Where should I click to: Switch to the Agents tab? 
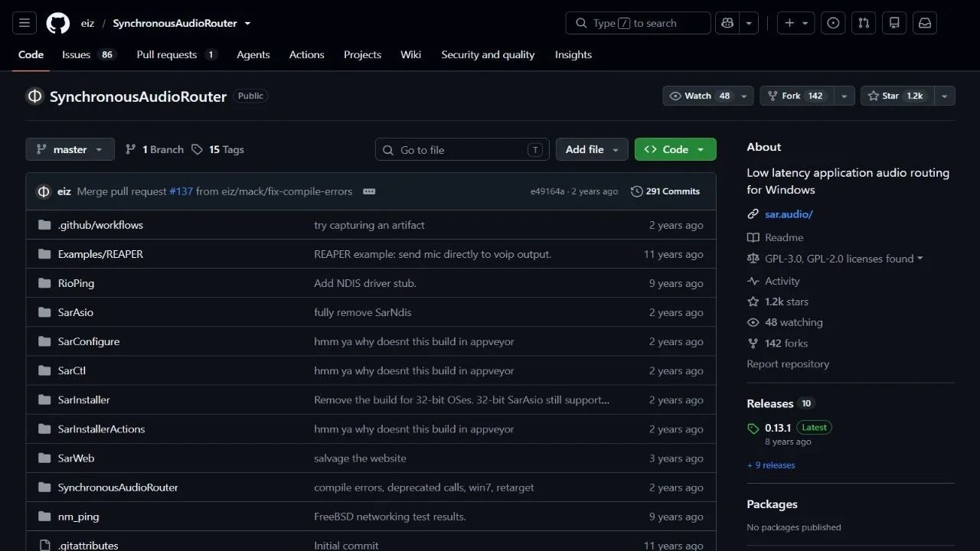(253, 54)
